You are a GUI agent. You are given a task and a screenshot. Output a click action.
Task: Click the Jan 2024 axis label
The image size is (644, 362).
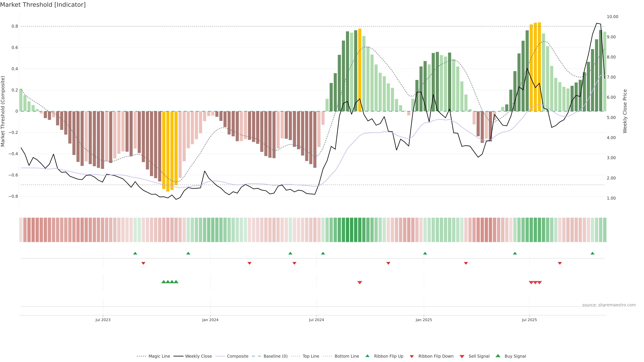[x=210, y=320]
